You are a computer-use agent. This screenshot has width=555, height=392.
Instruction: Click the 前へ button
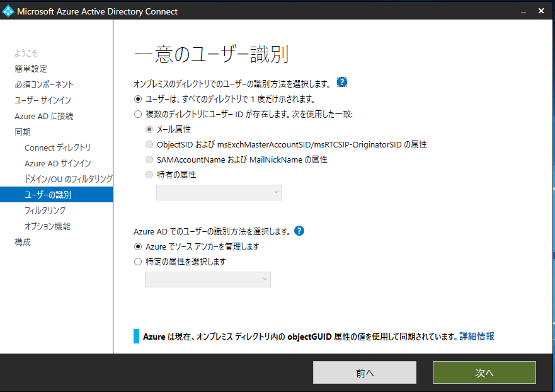[x=365, y=372]
